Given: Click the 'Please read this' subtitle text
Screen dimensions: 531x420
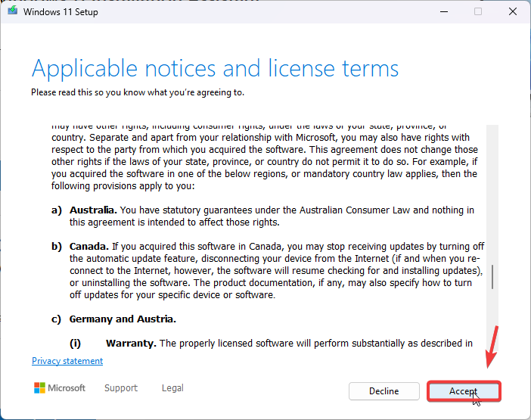Looking at the screenshot, I should pos(137,92).
